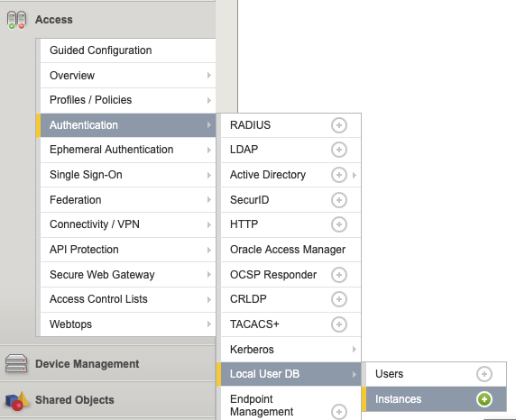The height and width of the screenshot is (420, 516).
Task: Click the Single Sign-On entry
Action: coord(128,175)
